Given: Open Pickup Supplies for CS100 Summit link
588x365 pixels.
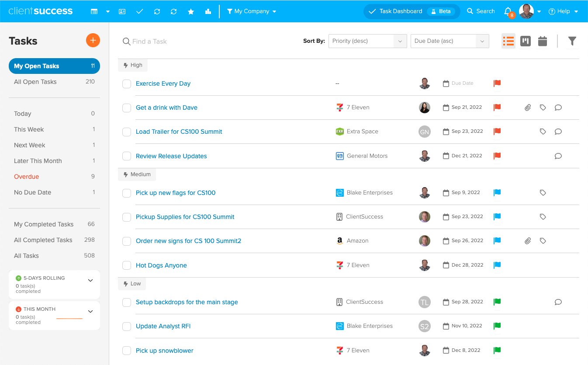Looking at the screenshot, I should pyautogui.click(x=185, y=217).
